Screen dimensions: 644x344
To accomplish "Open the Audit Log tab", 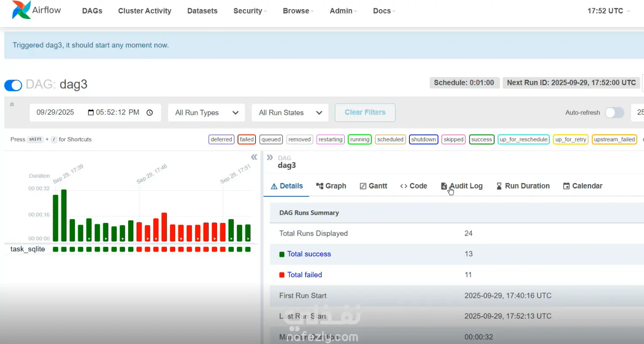I will click(x=462, y=186).
